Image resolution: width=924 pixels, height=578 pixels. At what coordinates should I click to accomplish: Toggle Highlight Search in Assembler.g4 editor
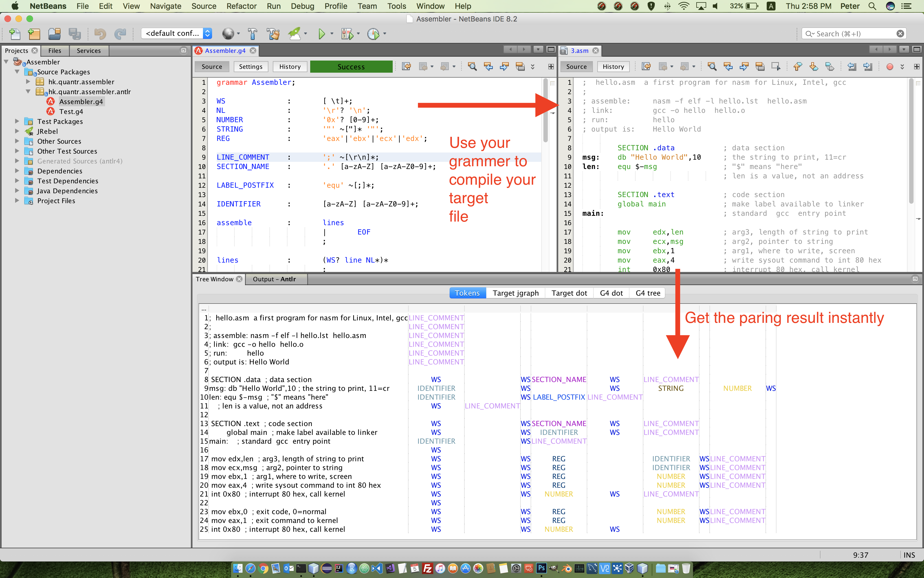pos(520,67)
